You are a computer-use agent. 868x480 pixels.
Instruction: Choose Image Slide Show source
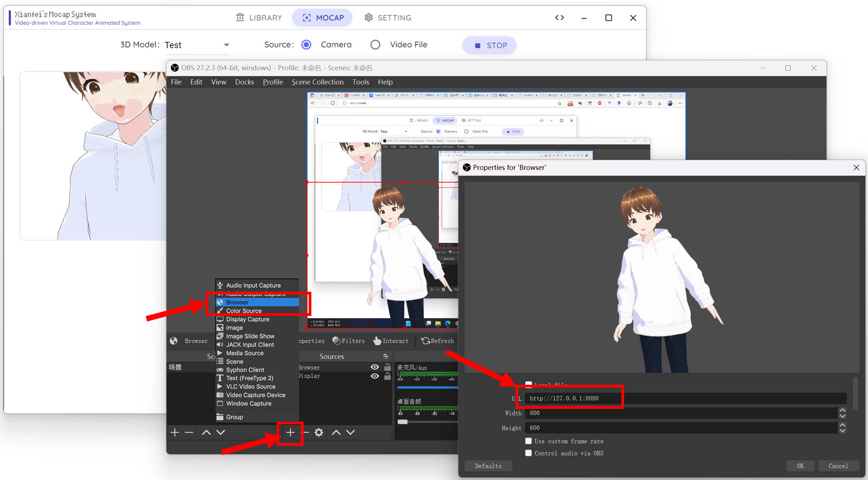coord(257,336)
